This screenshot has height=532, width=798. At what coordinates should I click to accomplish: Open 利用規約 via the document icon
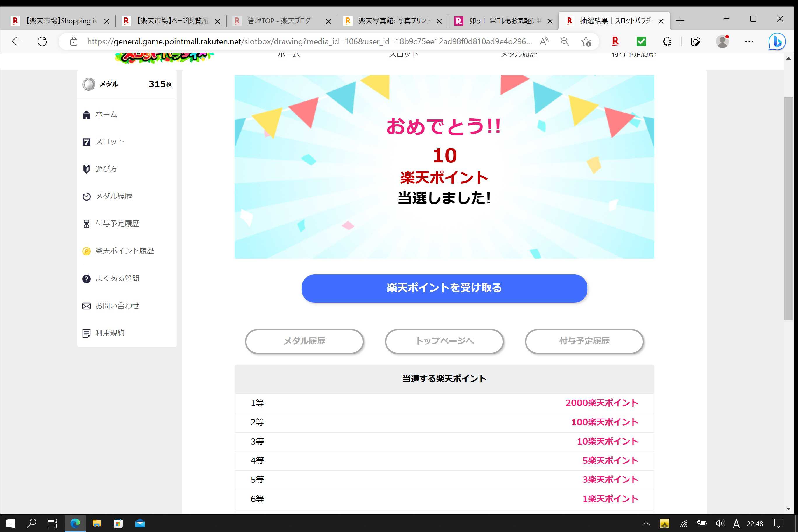[x=86, y=333]
